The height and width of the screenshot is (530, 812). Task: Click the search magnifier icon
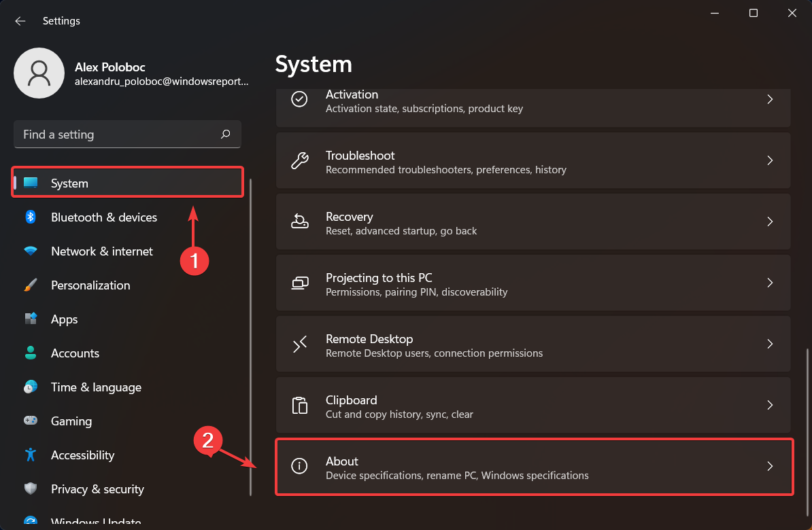click(226, 135)
